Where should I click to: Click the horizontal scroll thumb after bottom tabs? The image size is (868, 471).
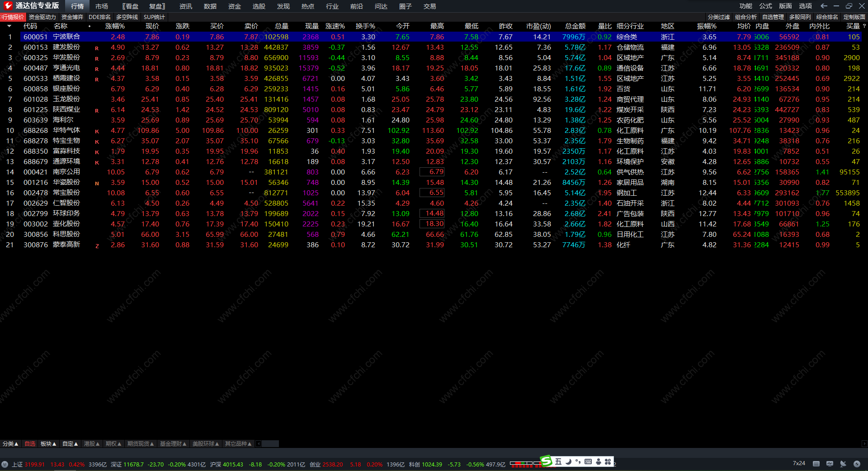(x=270, y=444)
